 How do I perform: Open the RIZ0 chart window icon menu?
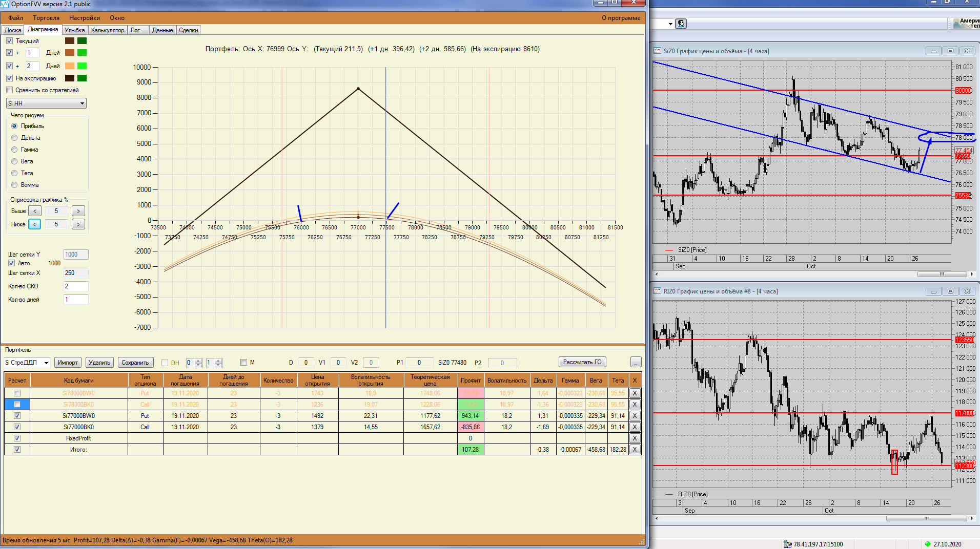[x=657, y=291]
